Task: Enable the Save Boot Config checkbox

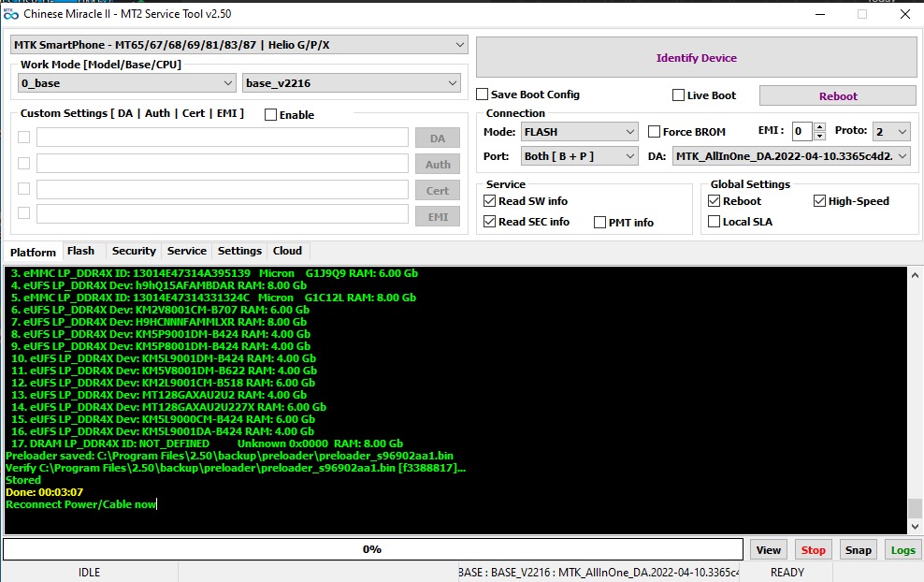Action: (482, 95)
